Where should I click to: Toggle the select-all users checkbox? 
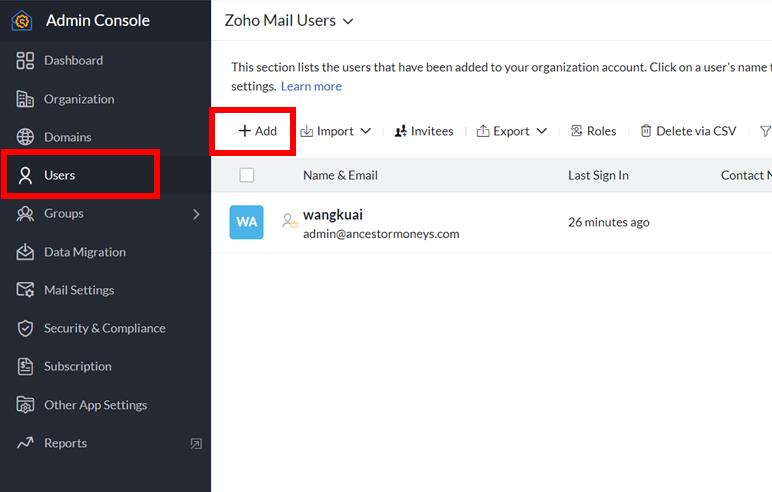click(x=247, y=175)
